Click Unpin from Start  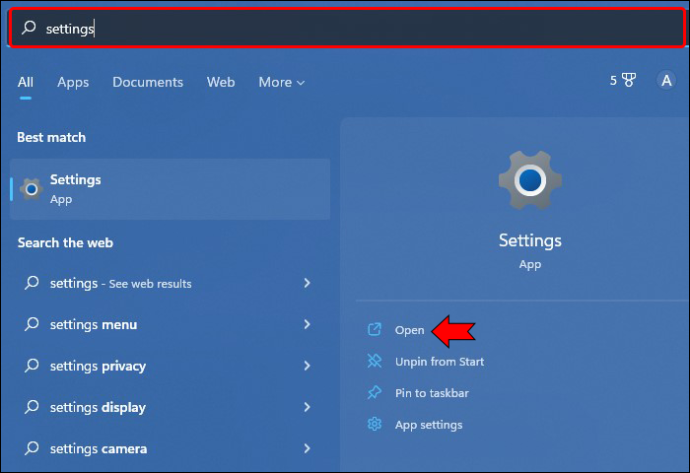point(440,362)
